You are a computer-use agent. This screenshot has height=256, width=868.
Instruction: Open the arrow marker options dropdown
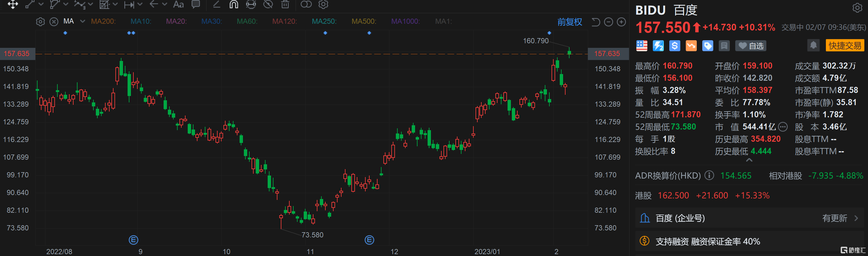tap(165, 4)
